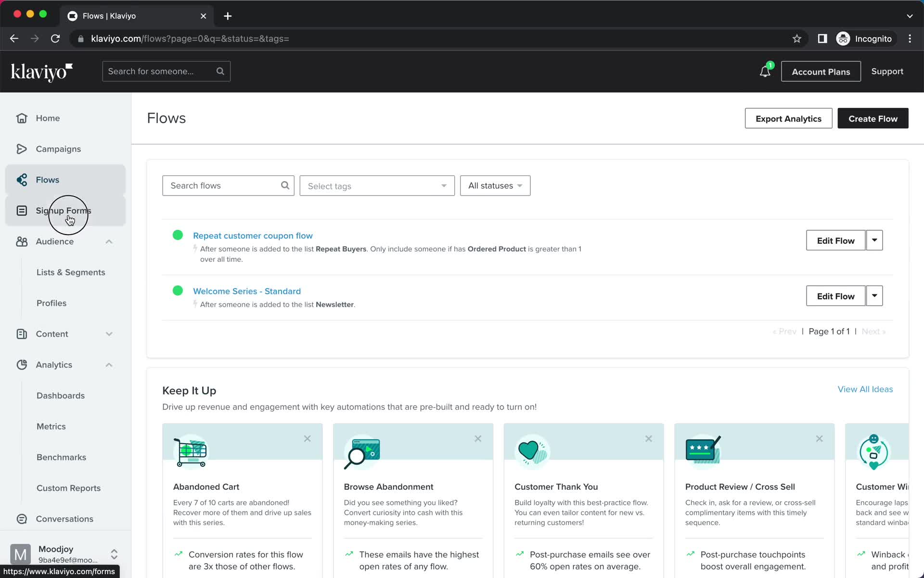Click Edit Flow for Welcome Series
924x578 pixels.
click(835, 296)
